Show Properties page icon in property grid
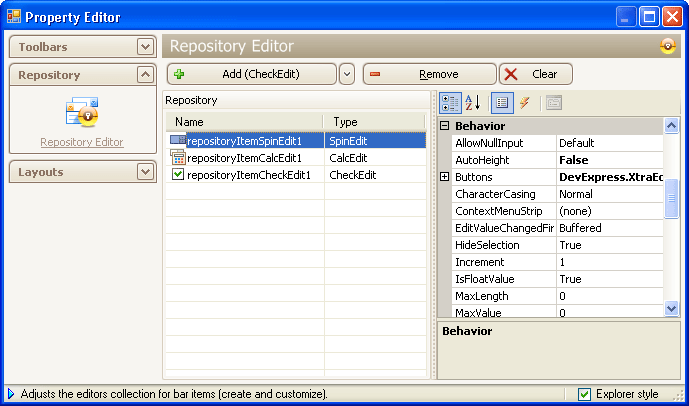The image size is (689, 406). point(502,103)
